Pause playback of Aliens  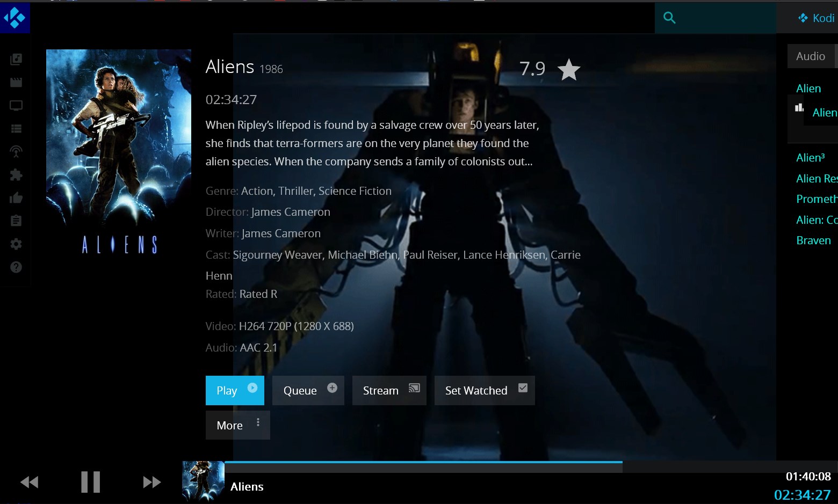90,482
